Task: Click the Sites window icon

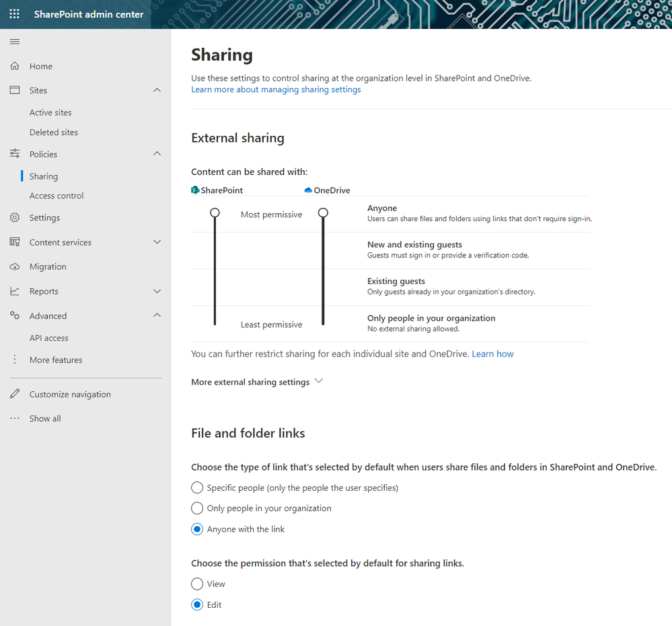Action: [x=15, y=90]
